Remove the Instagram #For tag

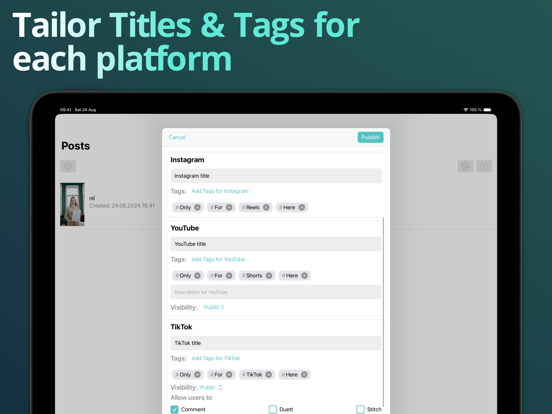point(229,207)
